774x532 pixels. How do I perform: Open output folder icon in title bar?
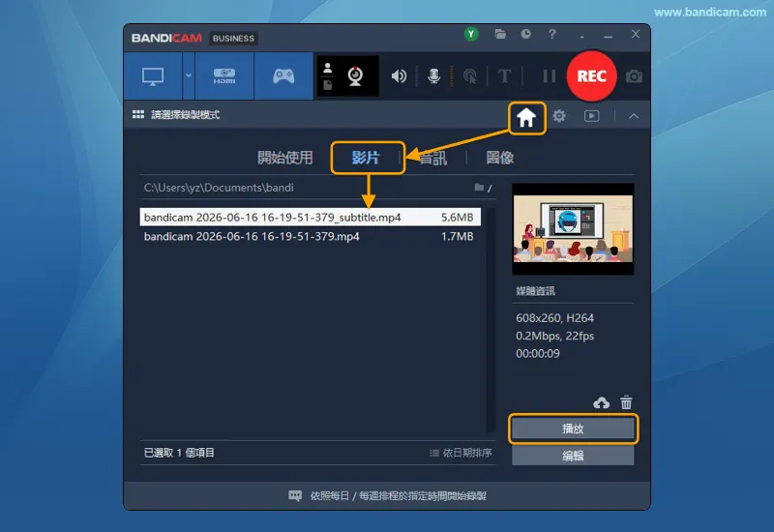coord(500,34)
